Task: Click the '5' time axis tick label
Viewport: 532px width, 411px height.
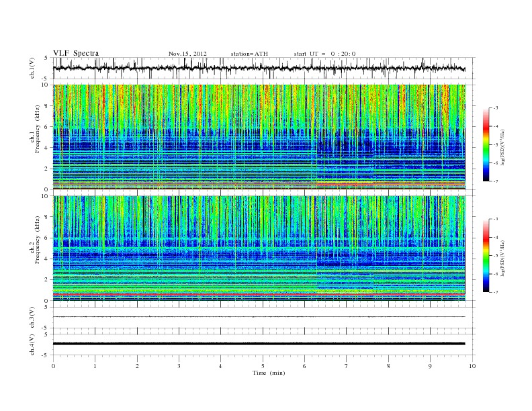Action: tap(263, 366)
